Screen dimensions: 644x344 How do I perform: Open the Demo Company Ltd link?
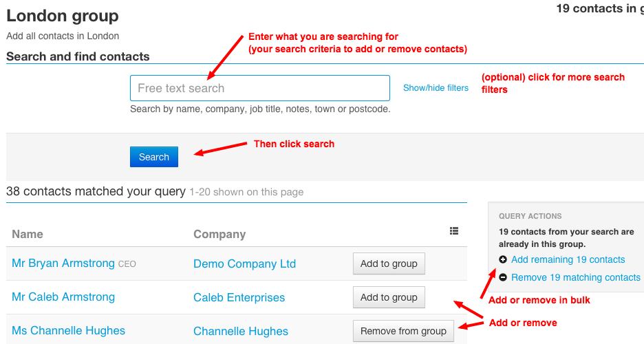point(244,264)
